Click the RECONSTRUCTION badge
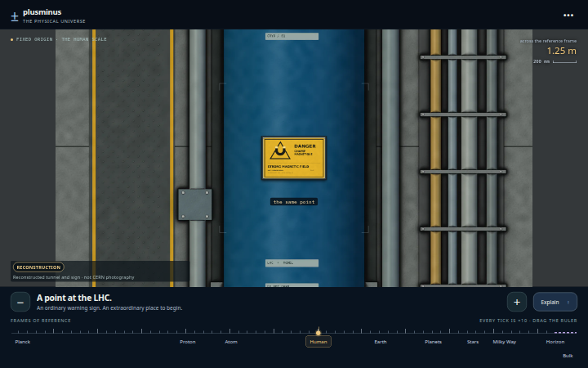The width and height of the screenshot is (588, 368). [x=38, y=267]
